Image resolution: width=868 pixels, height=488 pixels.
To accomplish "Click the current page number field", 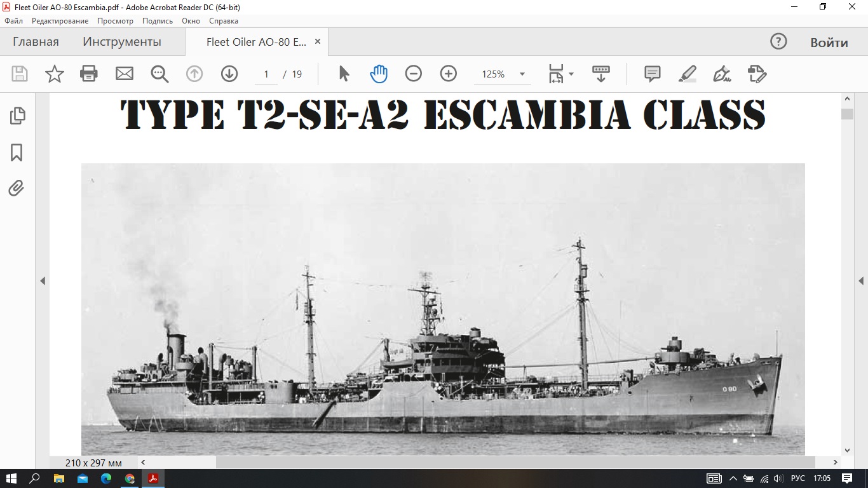I will point(266,74).
